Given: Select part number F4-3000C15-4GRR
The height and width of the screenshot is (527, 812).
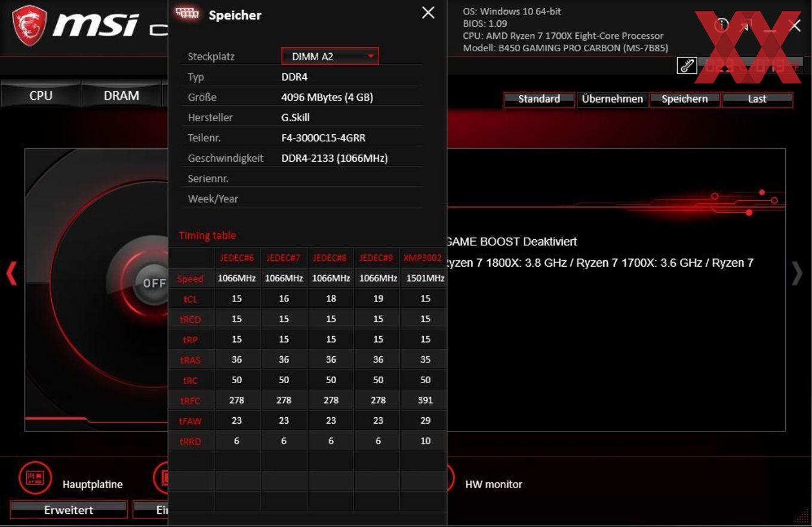Looking at the screenshot, I should click(x=324, y=138).
